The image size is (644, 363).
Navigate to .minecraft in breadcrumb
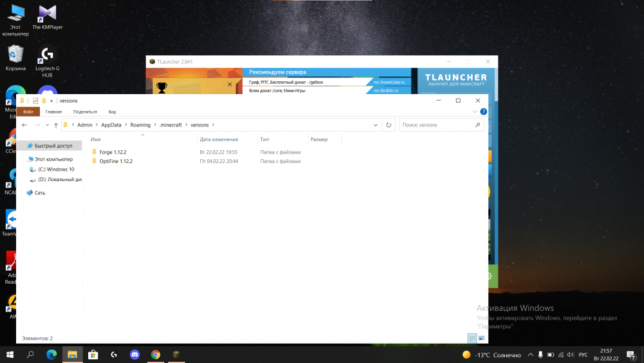click(x=171, y=125)
